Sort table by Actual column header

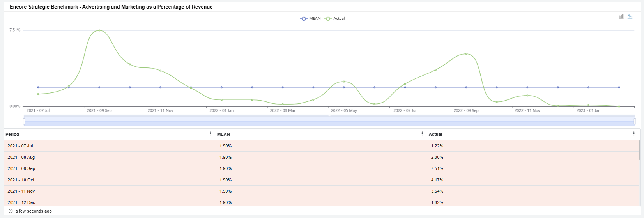435,134
